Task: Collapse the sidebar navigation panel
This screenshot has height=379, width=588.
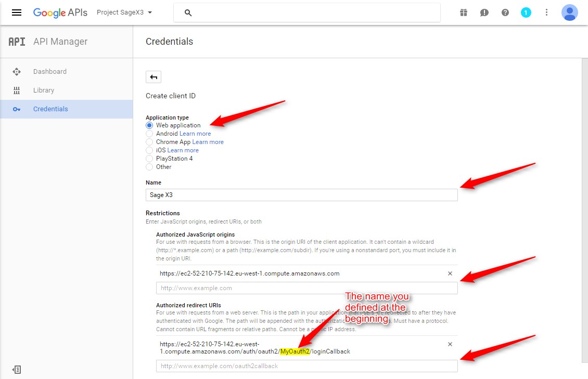Action: tap(17, 370)
